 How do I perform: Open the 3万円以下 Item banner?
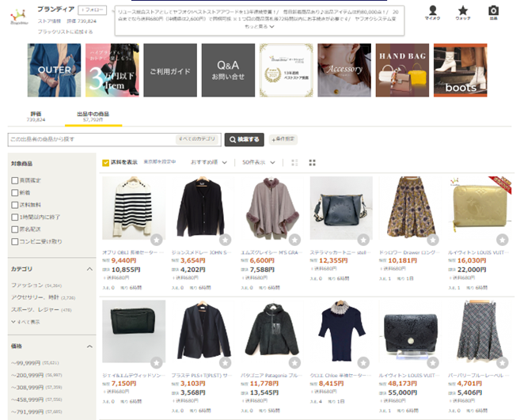pos(112,70)
